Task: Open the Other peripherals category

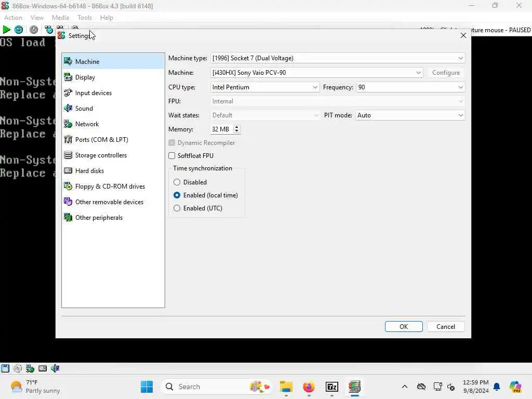Action: 113,218
